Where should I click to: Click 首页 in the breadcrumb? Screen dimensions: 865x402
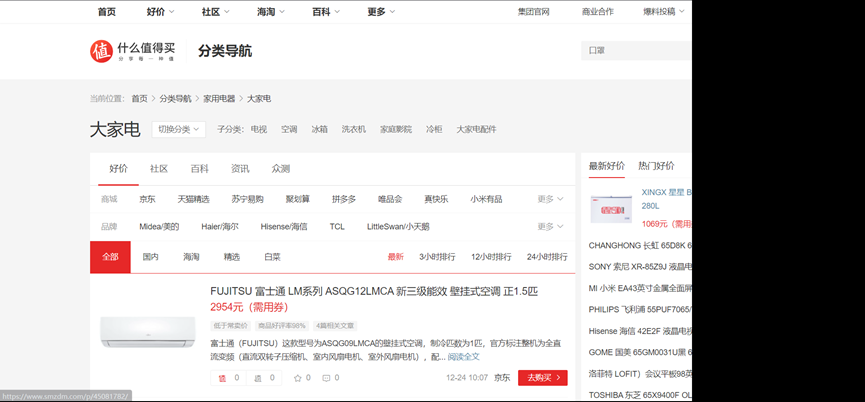pos(140,99)
